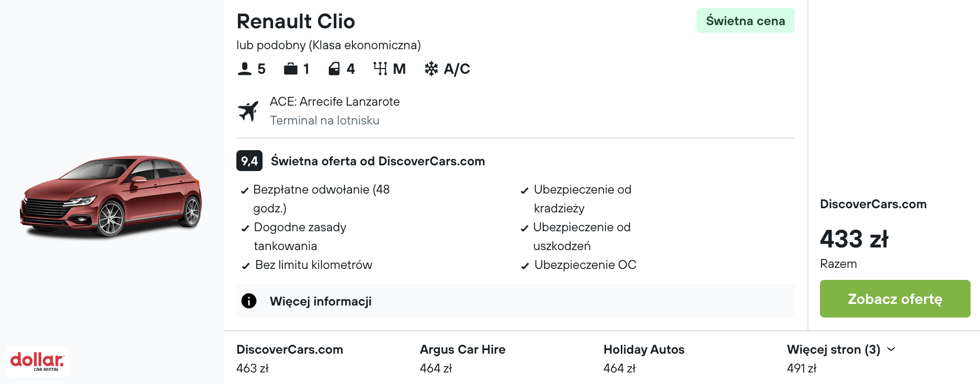980x384 pixels.
Task: Select Argus Car Hire 464 zł offer
Action: pyautogui.click(x=462, y=358)
